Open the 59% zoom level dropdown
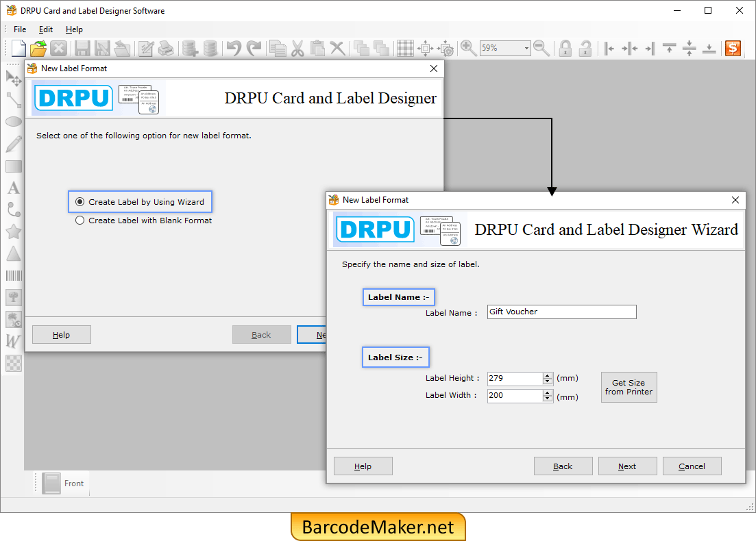The height and width of the screenshot is (541, 756). [x=526, y=48]
